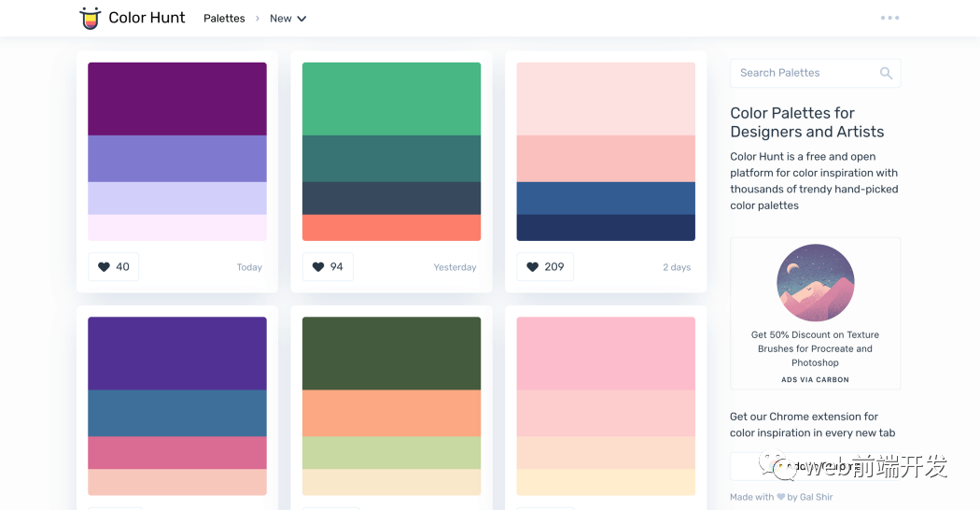Click the Color Hunt site title
980x510 pixels.
point(147,18)
